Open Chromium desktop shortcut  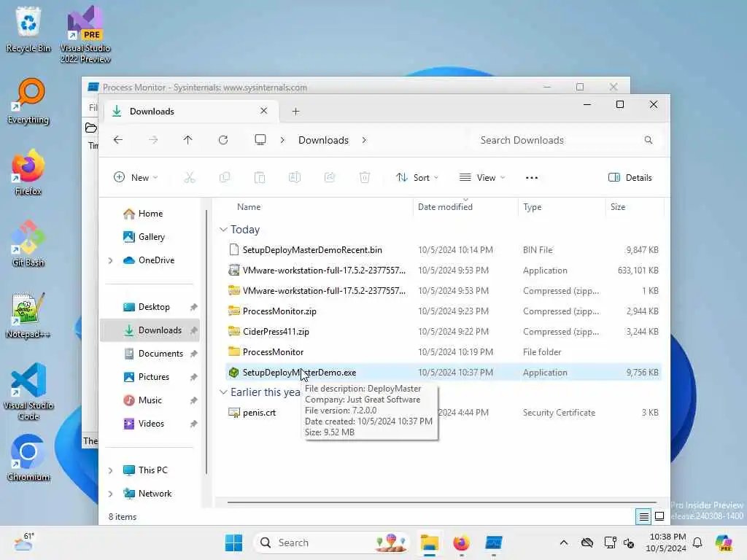(28, 458)
